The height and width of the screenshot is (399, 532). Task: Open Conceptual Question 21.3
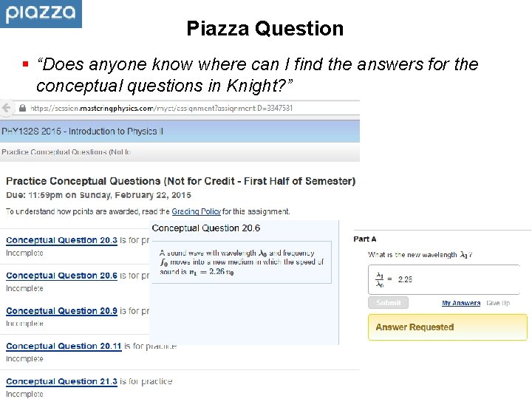point(61,381)
